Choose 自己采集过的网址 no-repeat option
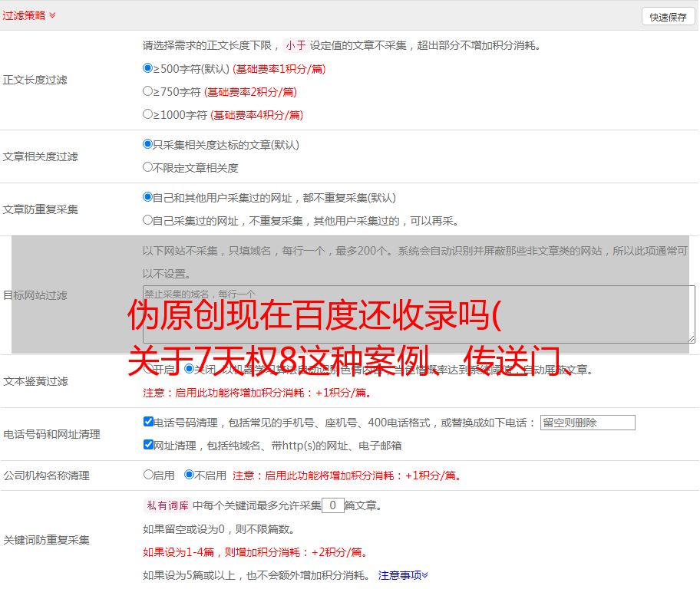Screen dimensions: 700x589 tap(148, 220)
